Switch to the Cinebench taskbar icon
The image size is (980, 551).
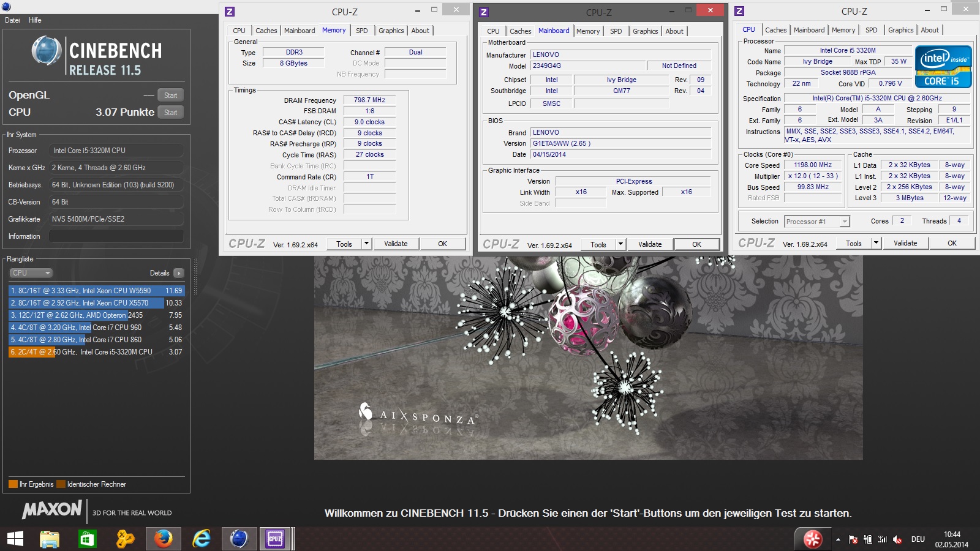[x=238, y=539]
